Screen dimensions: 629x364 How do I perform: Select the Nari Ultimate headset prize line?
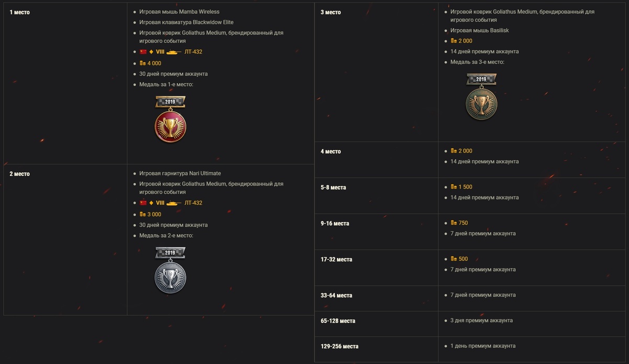[180, 173]
